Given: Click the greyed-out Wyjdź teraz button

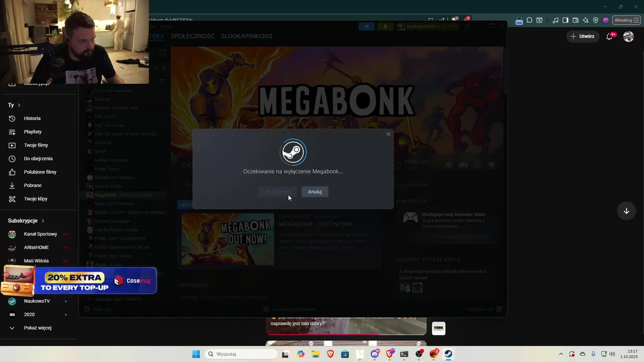Looking at the screenshot, I should (278, 192).
